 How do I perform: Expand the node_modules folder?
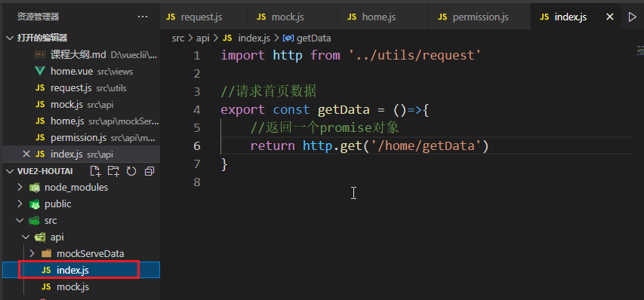[20, 187]
